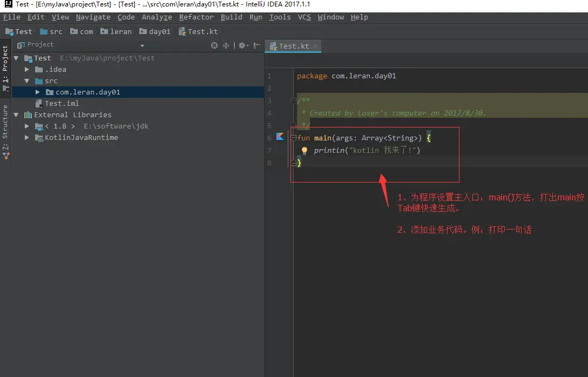Viewport: 588px width, 377px height.
Task: Toggle the Z: Structure tool window tab
Action: pos(5,132)
